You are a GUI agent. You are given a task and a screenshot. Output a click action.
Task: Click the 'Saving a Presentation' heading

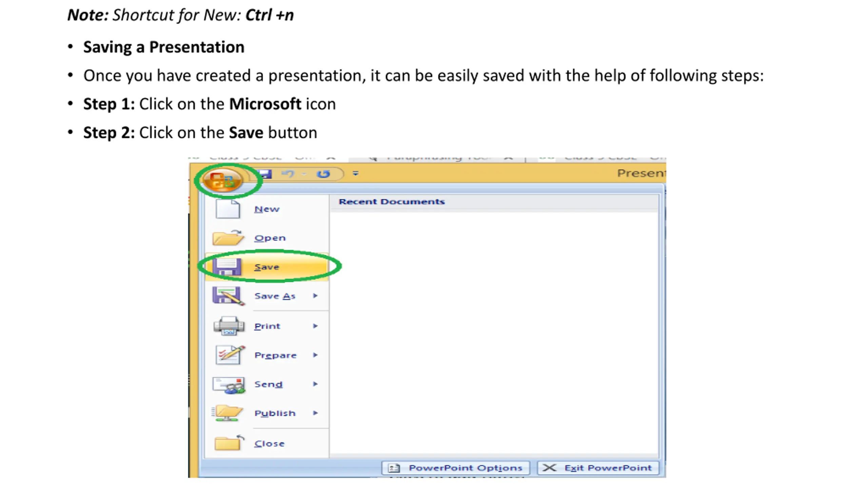164,47
